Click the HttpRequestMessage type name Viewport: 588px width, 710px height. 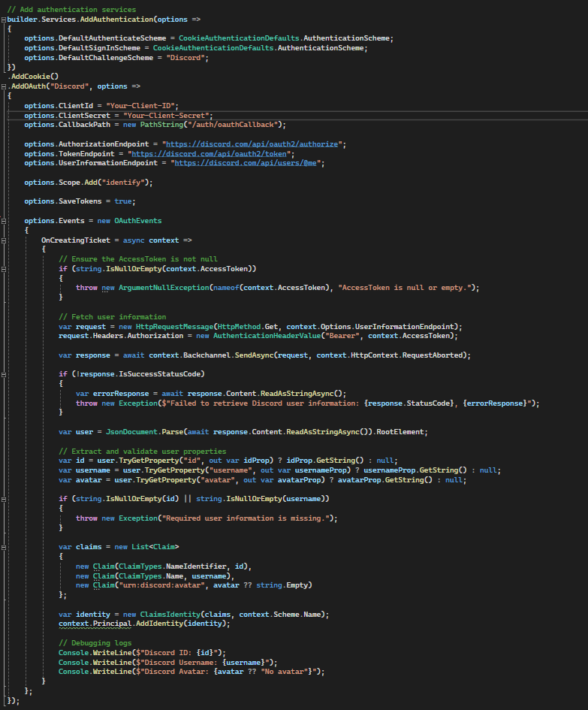tap(174, 327)
